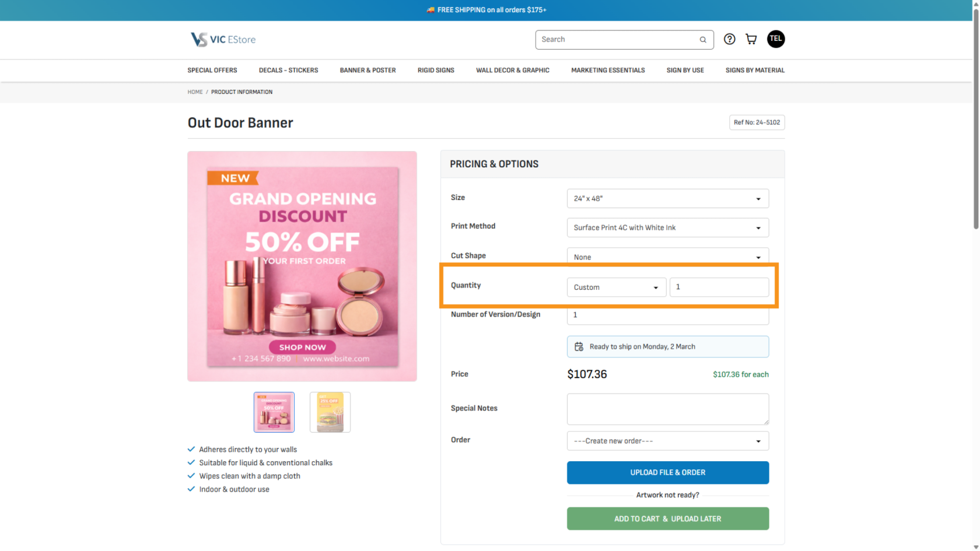The height and width of the screenshot is (551, 980).
Task: Click the VIC EStore logo
Action: click(x=223, y=40)
